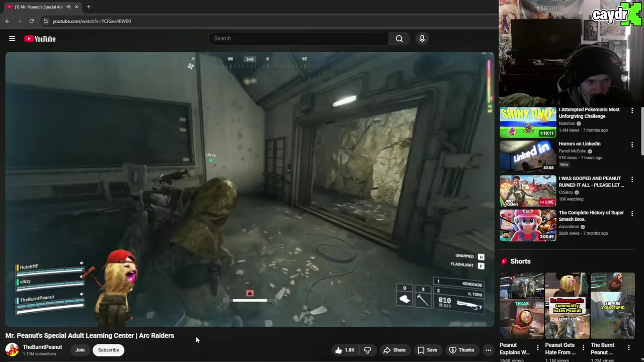Screen dimensions: 644x362
Task: Focus the YouTube search field
Action: (x=299, y=39)
